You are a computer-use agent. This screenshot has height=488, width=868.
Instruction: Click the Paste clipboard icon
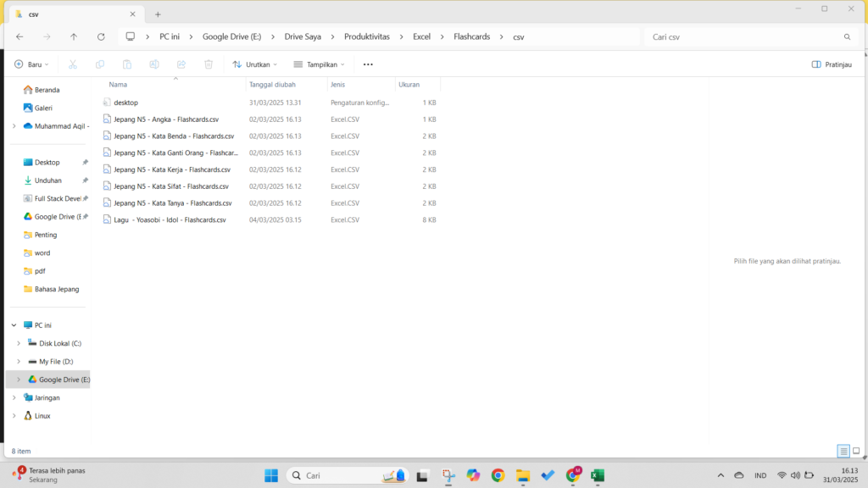click(127, 64)
